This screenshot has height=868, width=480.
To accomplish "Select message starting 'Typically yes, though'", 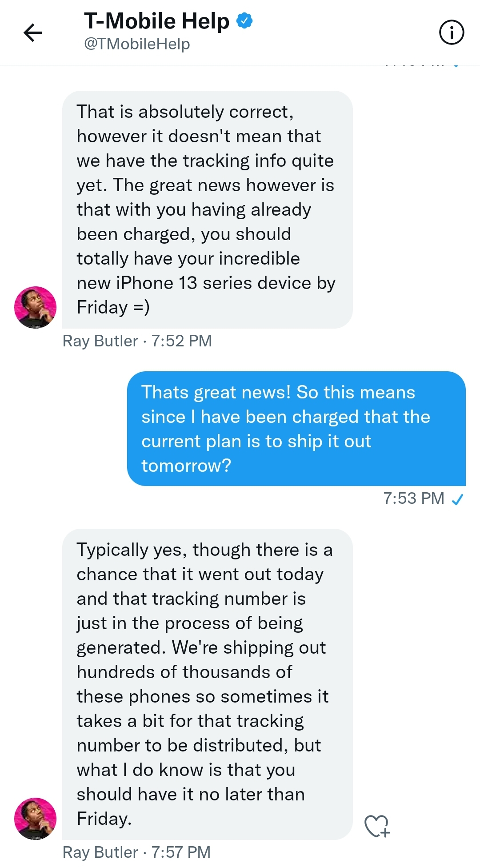I will coord(208,684).
